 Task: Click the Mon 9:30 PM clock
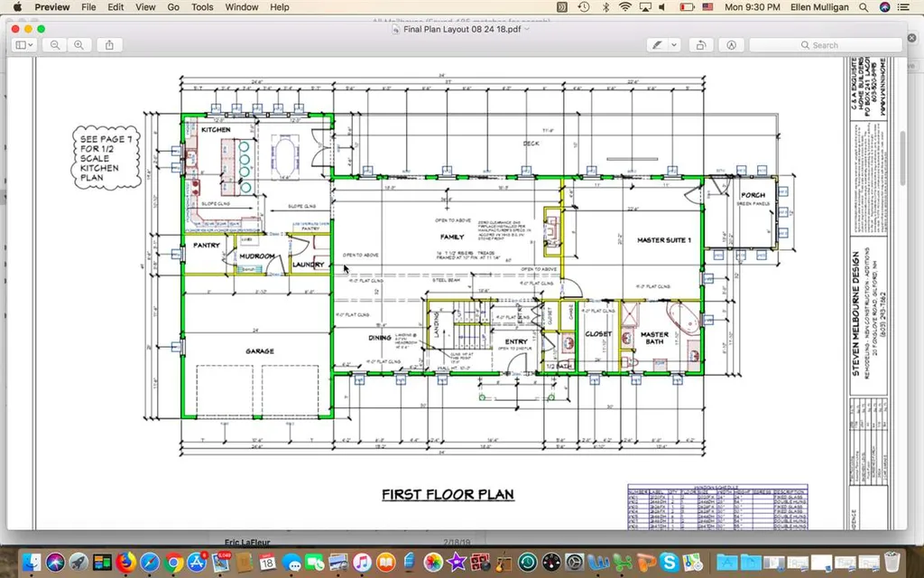[752, 7]
